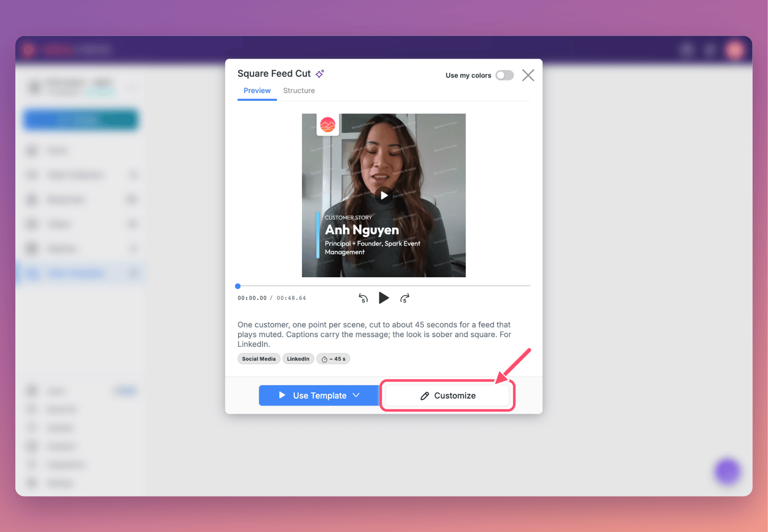Select the LinkedIn tag
The width and height of the screenshot is (768, 532).
(298, 359)
